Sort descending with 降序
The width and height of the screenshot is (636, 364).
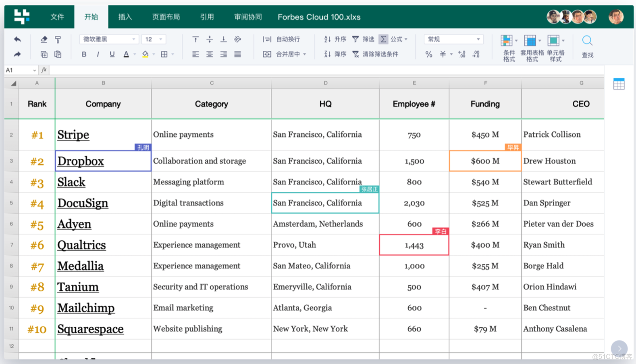coord(335,54)
